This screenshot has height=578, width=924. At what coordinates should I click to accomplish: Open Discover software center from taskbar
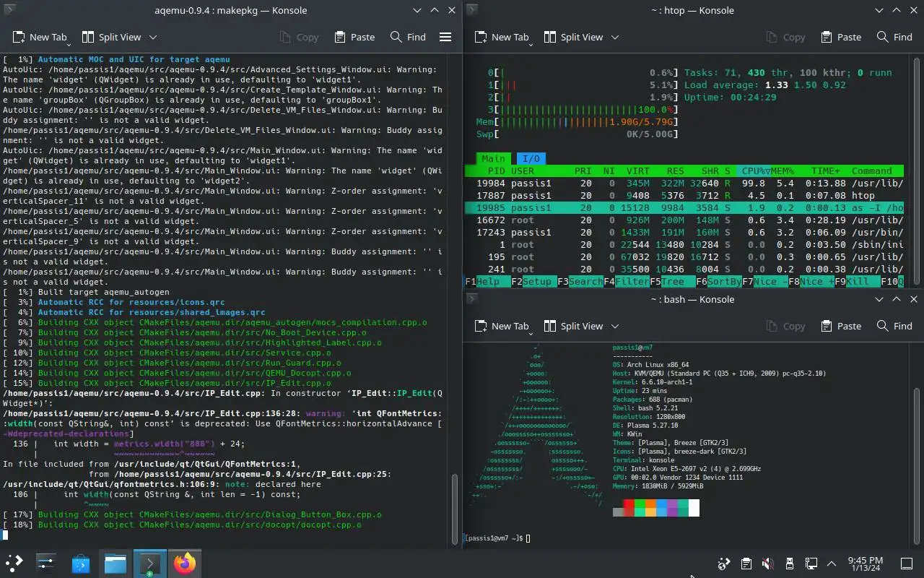point(81,563)
